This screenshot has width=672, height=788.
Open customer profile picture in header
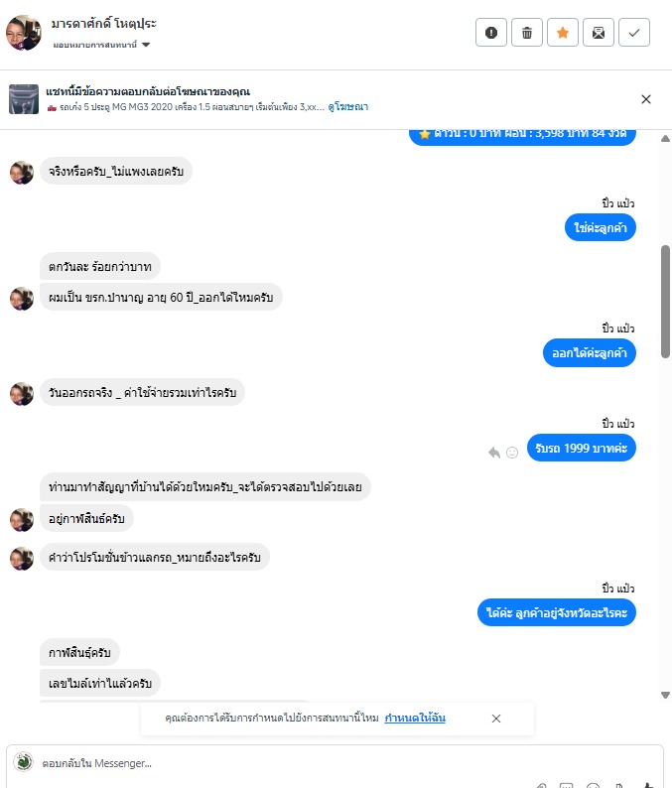point(24,33)
